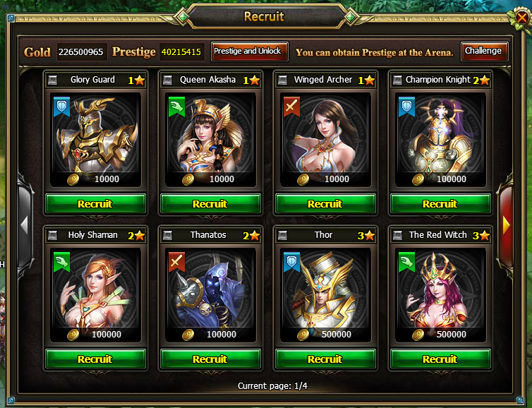This screenshot has width=532, height=408.
Task: Open the Arena via the Challenge button
Action: 484,52
